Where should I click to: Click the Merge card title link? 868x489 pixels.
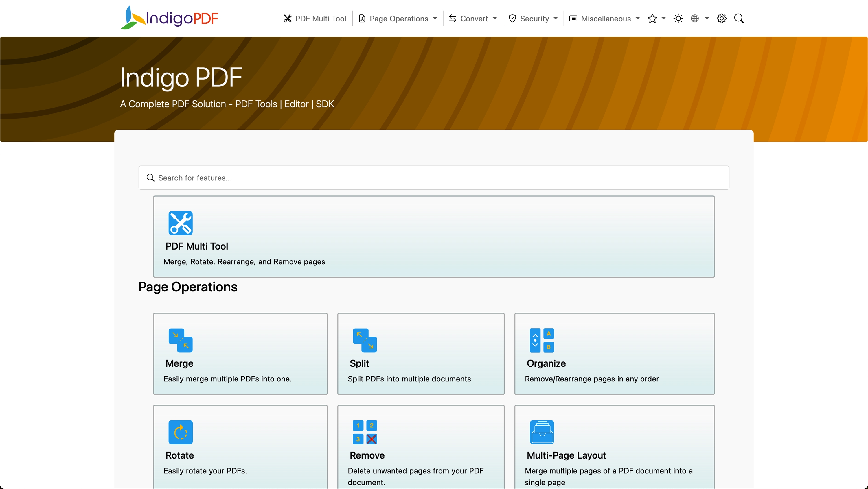coord(179,363)
